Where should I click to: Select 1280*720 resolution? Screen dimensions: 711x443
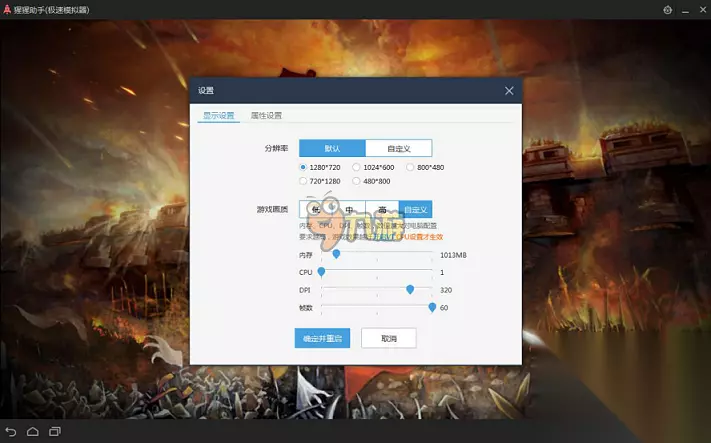(x=303, y=167)
